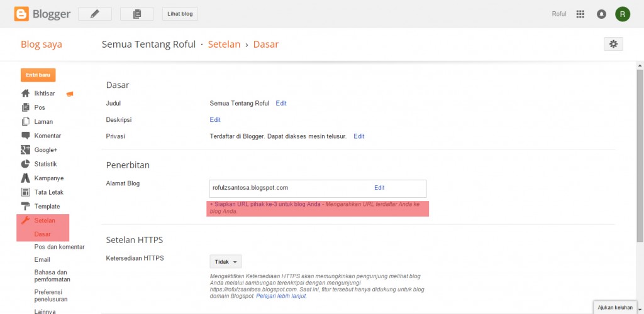Click the Ajukan keluhan button
The height and width of the screenshot is (314, 644).
click(615, 308)
